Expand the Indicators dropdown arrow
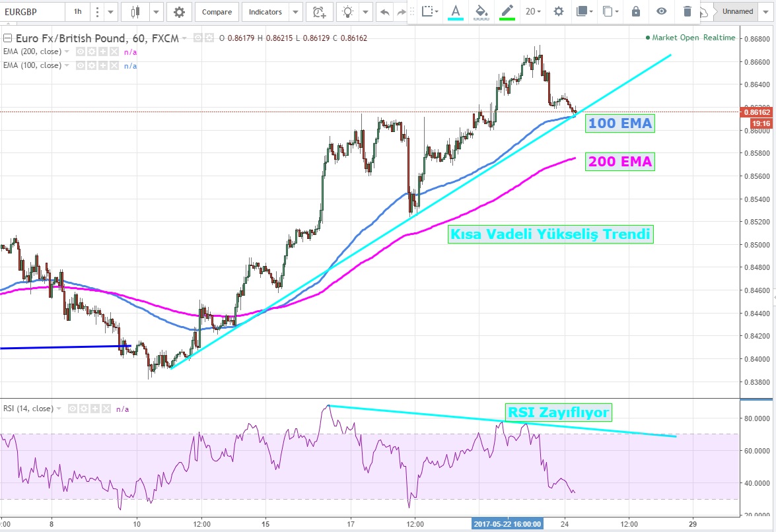 pos(295,12)
